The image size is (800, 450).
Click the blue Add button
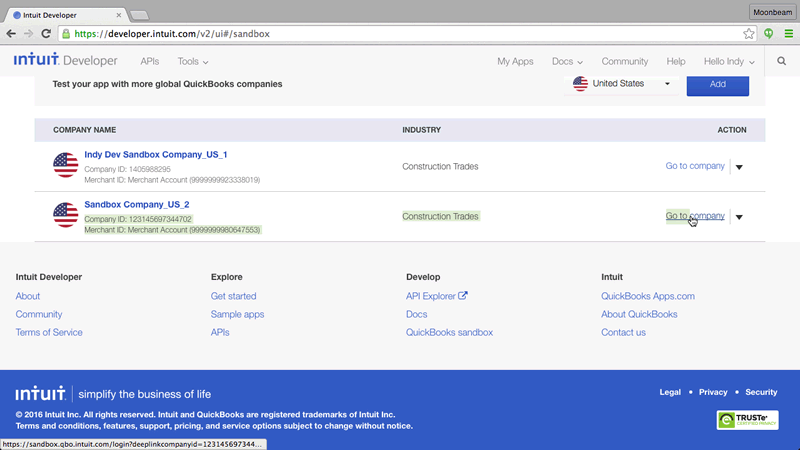717,84
